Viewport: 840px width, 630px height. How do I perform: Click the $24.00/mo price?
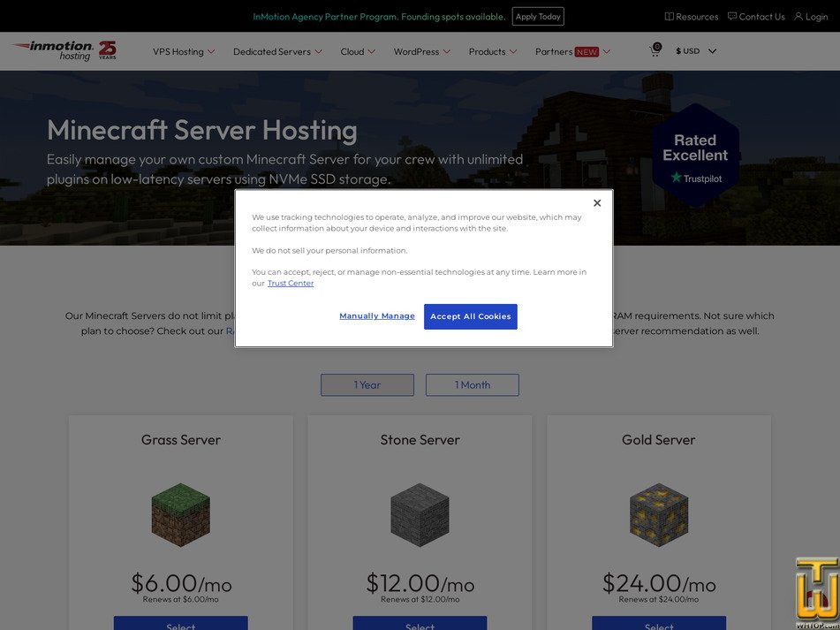[659, 583]
